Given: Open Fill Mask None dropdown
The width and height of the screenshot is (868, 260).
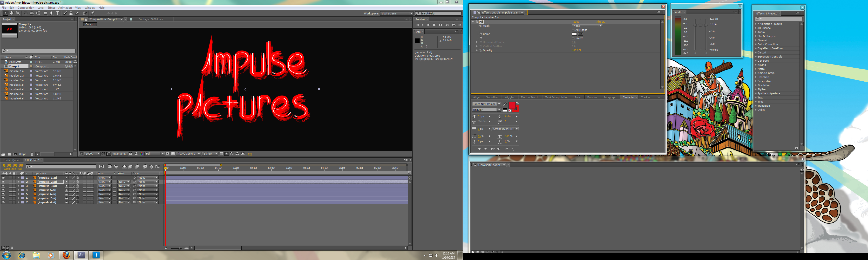Looking at the screenshot, I should click(x=587, y=26).
